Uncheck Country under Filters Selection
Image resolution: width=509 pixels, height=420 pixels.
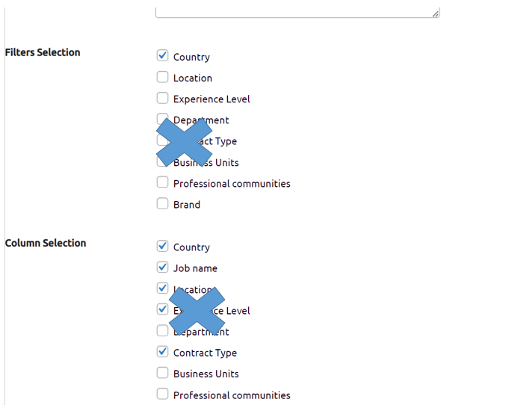coord(162,55)
